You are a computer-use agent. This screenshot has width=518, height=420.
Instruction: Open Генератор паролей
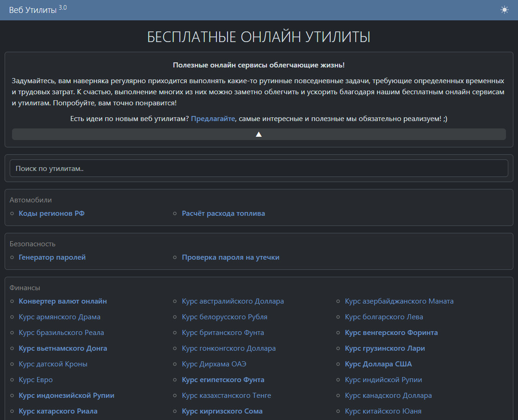point(52,257)
